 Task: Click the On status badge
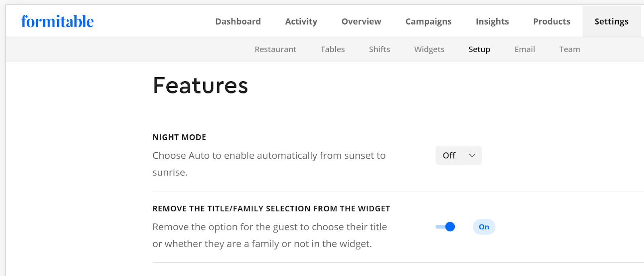pos(483,227)
